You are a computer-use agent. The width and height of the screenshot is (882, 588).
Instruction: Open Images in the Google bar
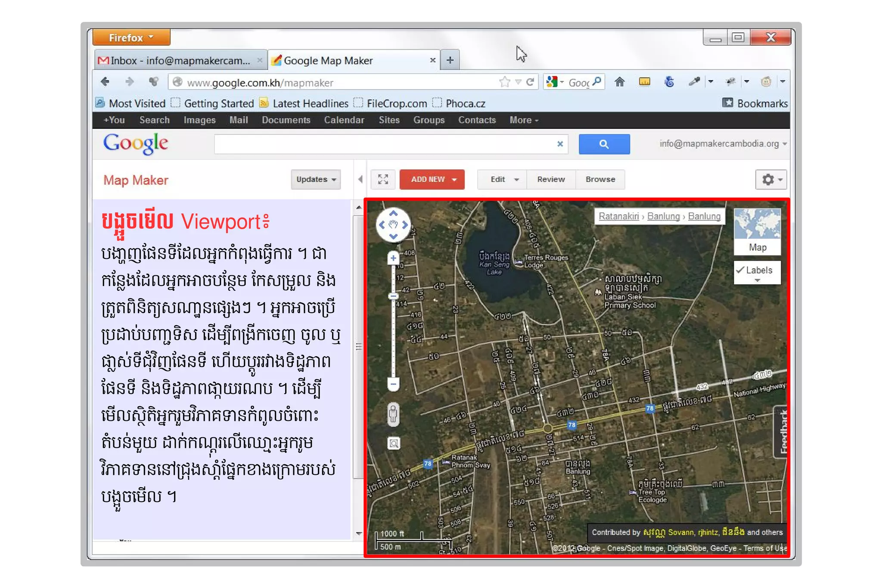click(x=199, y=120)
